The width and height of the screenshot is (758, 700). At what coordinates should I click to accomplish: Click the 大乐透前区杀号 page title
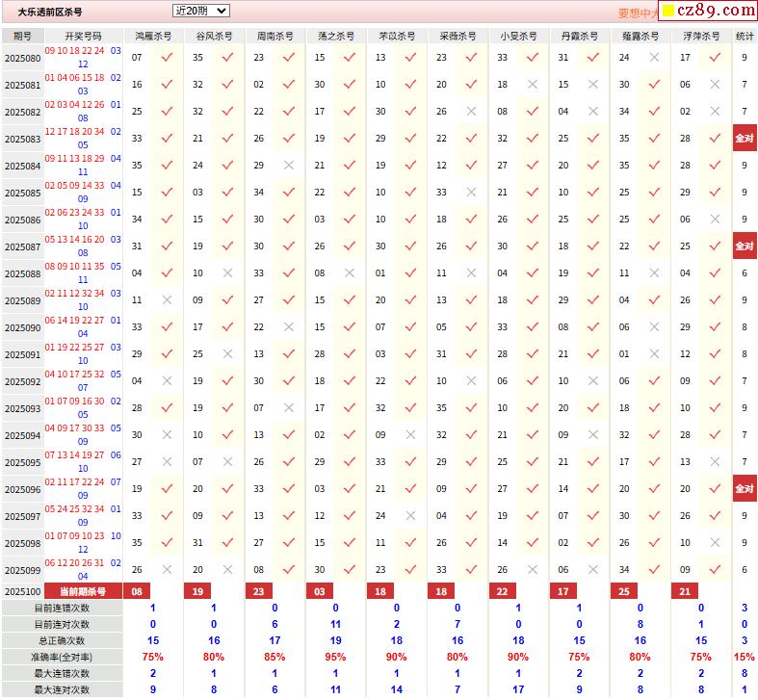(x=50, y=13)
